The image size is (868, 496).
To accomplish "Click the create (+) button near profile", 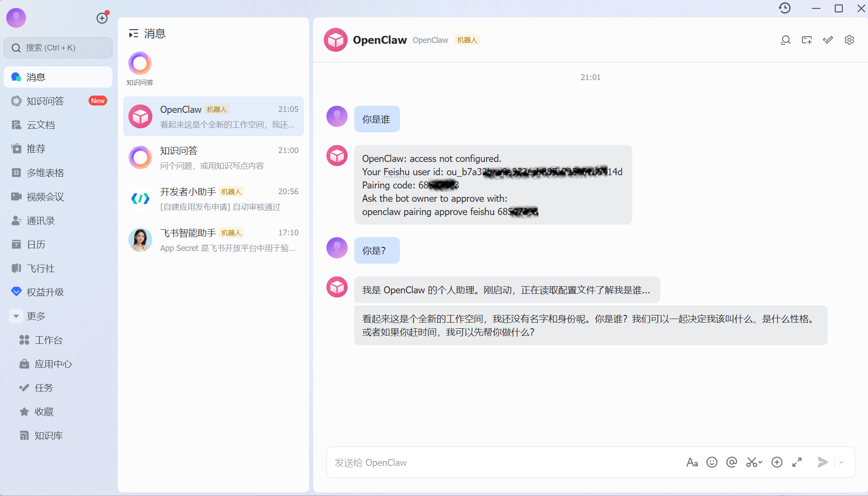I will (x=102, y=18).
